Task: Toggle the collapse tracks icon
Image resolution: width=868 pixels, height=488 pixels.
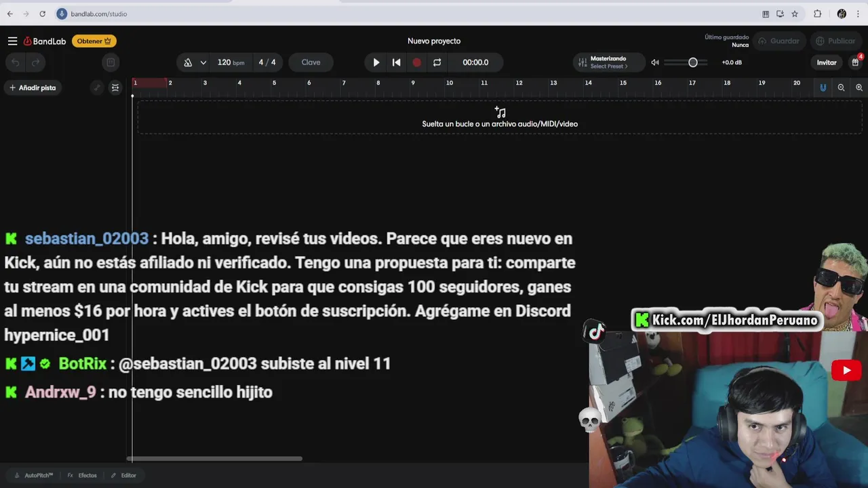Action: pyautogui.click(x=115, y=87)
